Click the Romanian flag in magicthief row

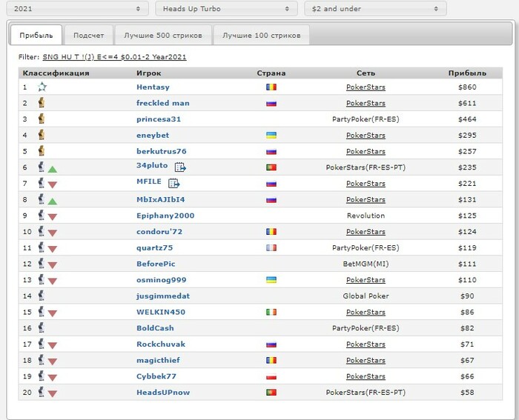tap(271, 360)
